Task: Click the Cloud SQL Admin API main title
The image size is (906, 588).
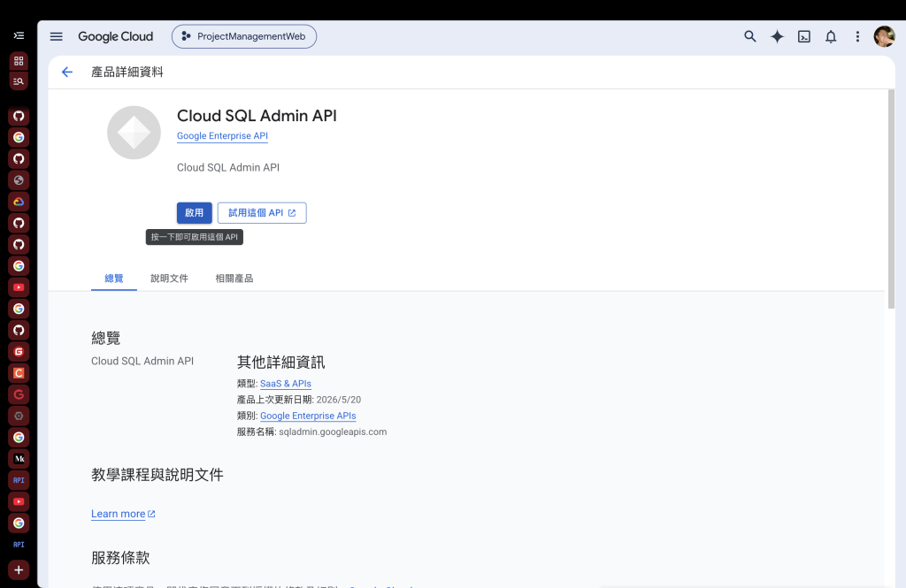Action: [257, 116]
